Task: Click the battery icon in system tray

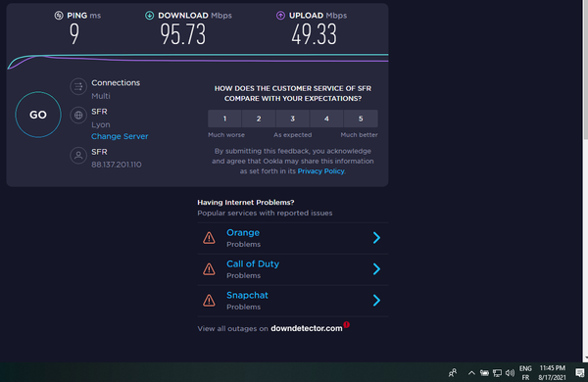Action: 484,372
